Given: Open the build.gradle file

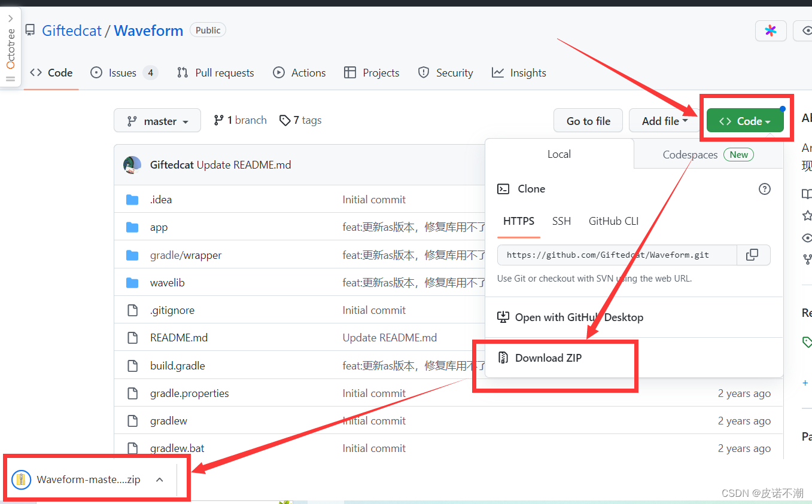Looking at the screenshot, I should (177, 366).
